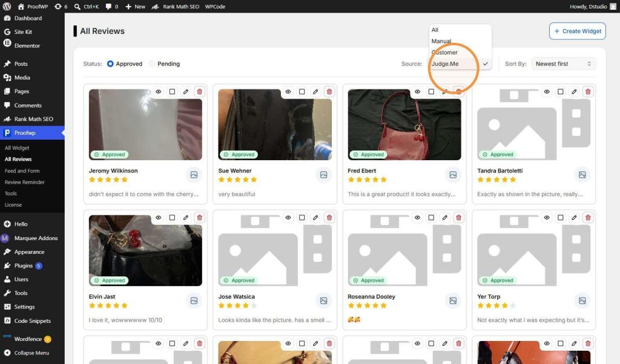The width and height of the screenshot is (620, 364).
Task: Click the no-image icon beside Roseanna Dooley
Action: tap(453, 301)
